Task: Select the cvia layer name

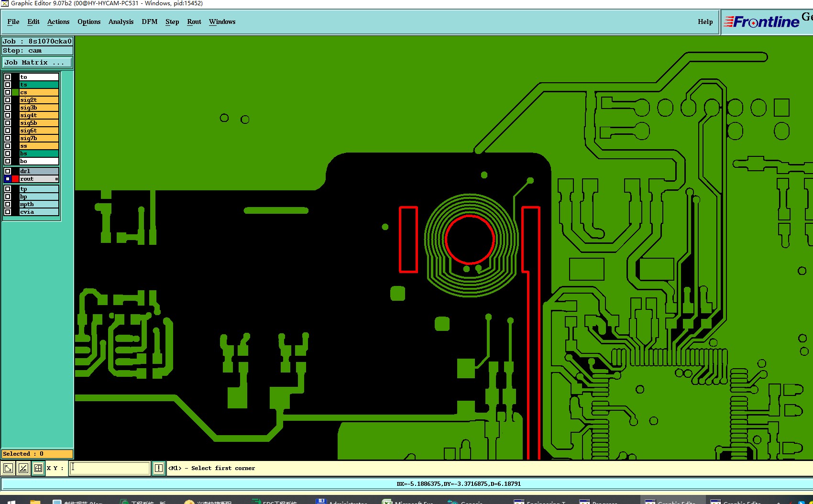Action: click(39, 212)
